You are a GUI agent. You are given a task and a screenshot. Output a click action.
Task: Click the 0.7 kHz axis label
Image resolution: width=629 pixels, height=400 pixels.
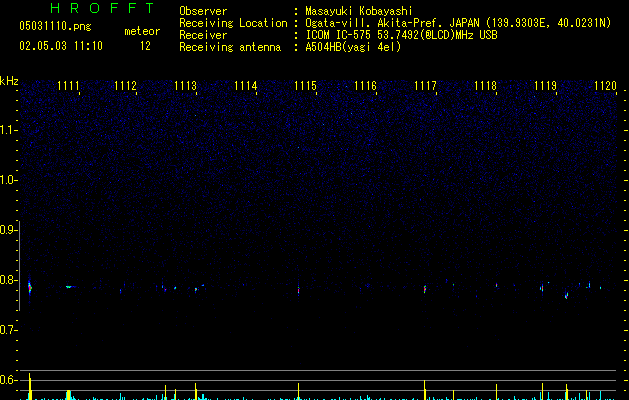[x=7, y=330]
